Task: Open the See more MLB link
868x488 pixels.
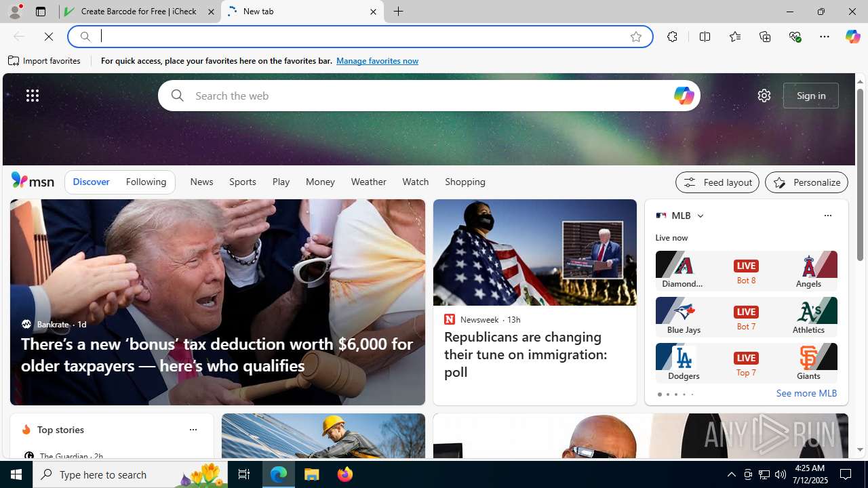Action: [x=806, y=394]
